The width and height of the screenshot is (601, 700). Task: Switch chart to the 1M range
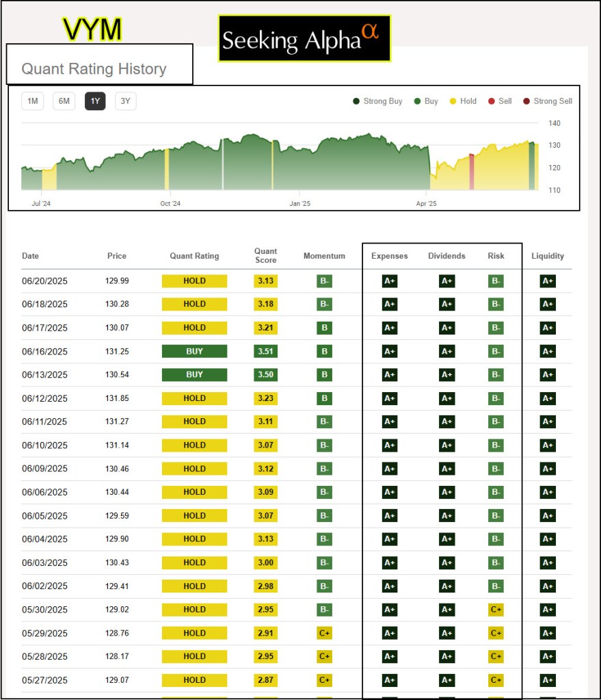tap(32, 102)
